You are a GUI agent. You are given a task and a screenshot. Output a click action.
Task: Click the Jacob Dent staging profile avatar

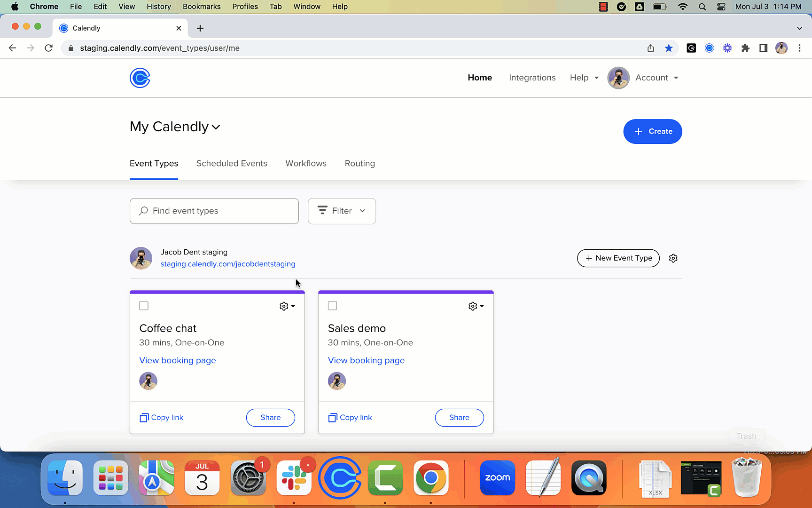click(x=141, y=258)
